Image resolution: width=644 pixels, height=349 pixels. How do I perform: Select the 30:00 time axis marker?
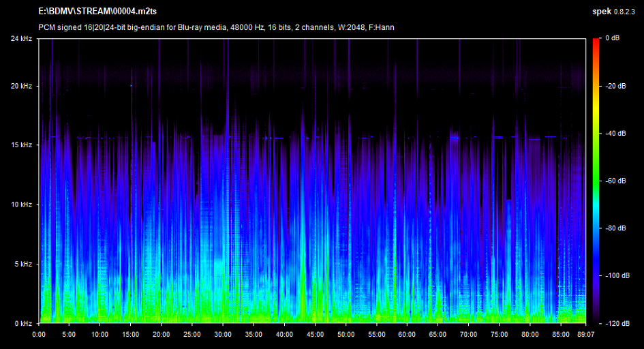tap(223, 335)
